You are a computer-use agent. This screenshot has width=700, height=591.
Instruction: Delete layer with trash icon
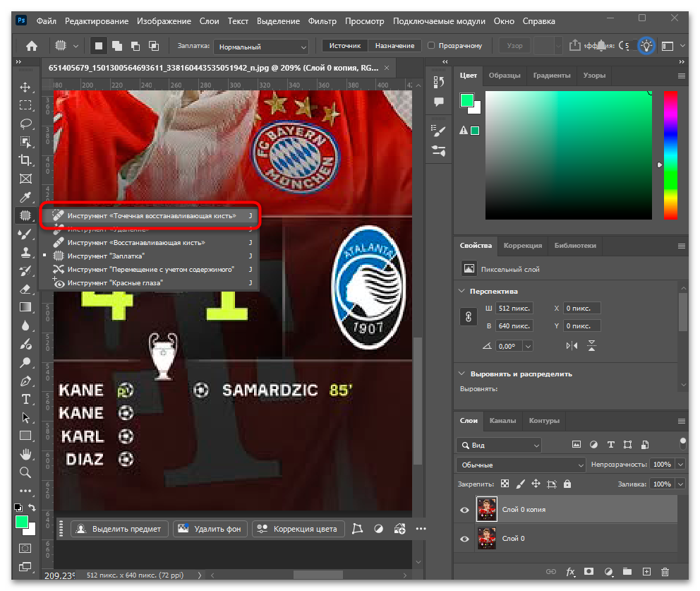coord(665,571)
